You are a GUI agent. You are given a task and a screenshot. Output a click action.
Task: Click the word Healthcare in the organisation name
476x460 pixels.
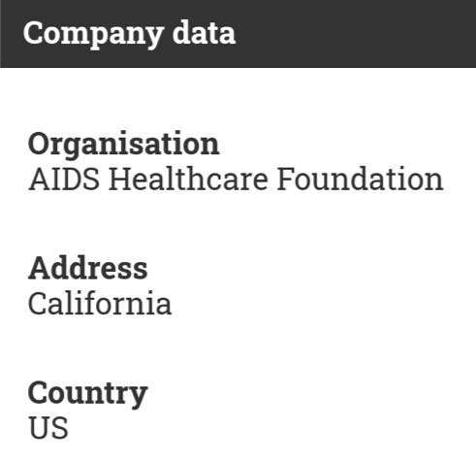(x=188, y=180)
